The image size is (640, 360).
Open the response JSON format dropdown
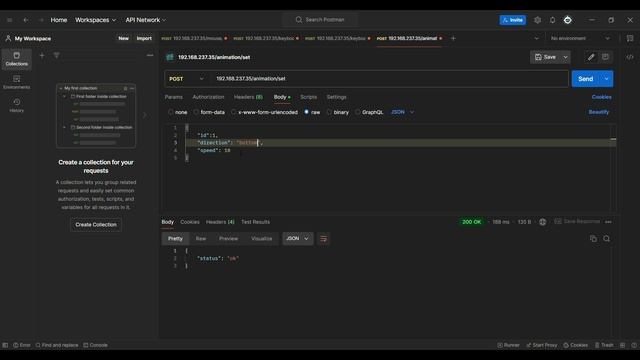[298, 239]
